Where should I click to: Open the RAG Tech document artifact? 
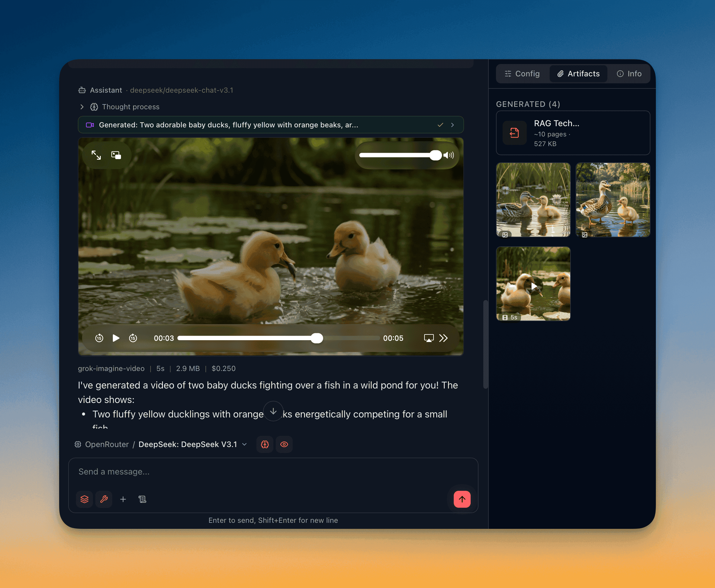[572, 133]
